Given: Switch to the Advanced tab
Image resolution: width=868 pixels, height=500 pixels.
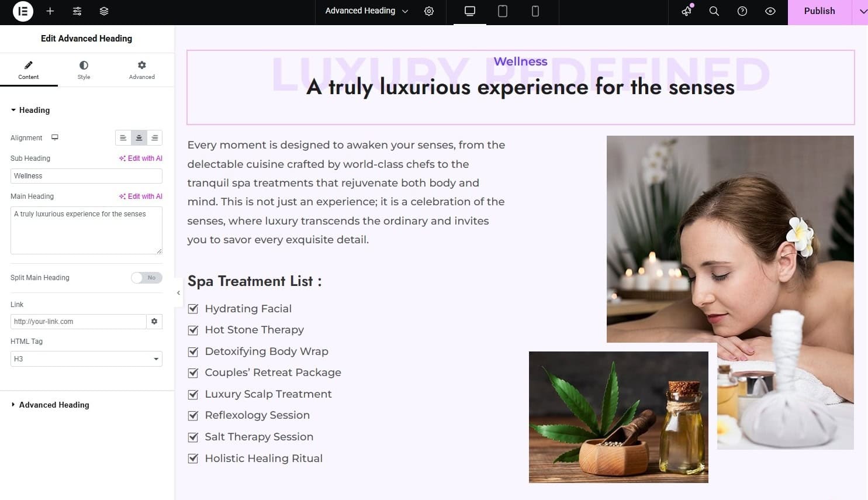Looking at the screenshot, I should [x=142, y=70].
